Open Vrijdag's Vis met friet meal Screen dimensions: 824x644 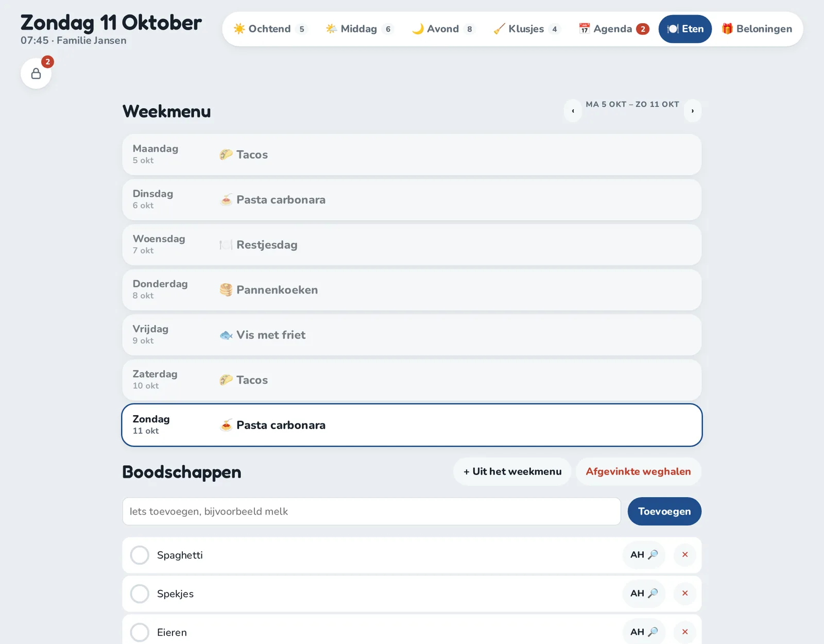click(412, 335)
